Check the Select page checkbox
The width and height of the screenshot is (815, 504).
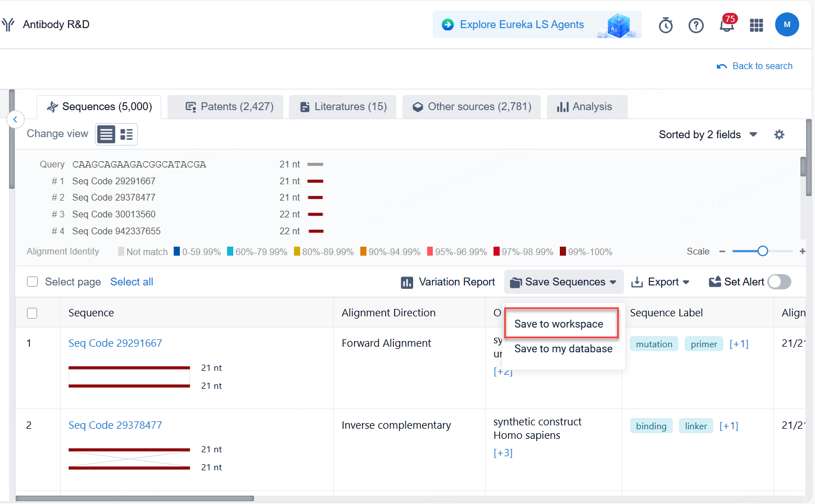click(33, 282)
